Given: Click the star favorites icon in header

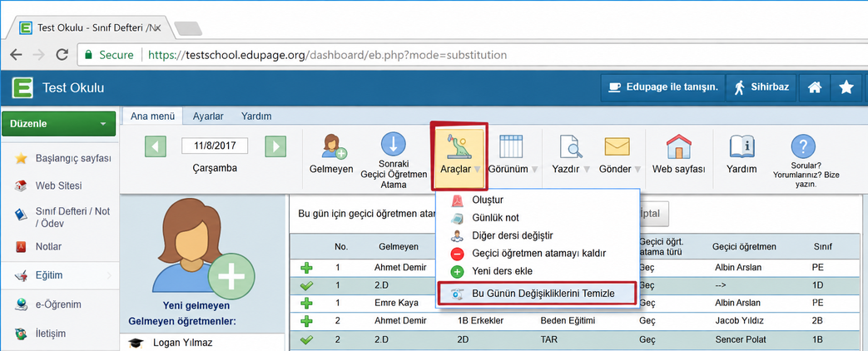Looking at the screenshot, I should tap(846, 87).
